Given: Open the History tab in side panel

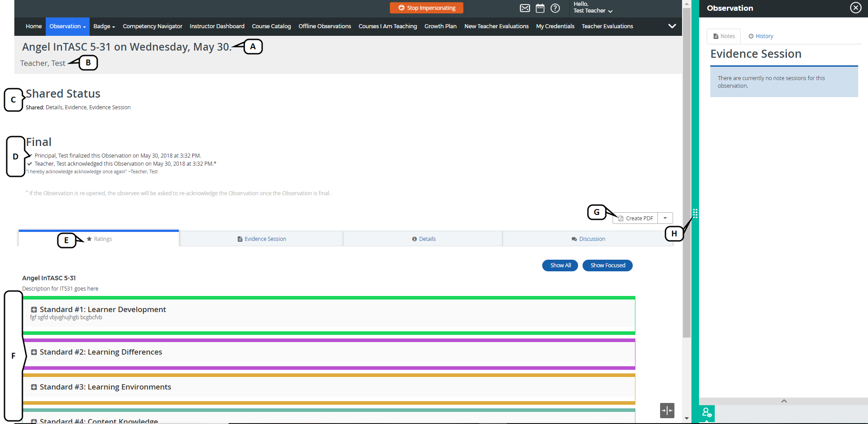Looking at the screenshot, I should coord(761,36).
